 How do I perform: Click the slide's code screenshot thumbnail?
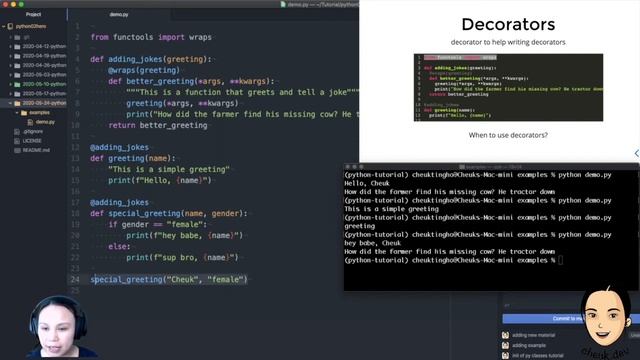click(508, 87)
